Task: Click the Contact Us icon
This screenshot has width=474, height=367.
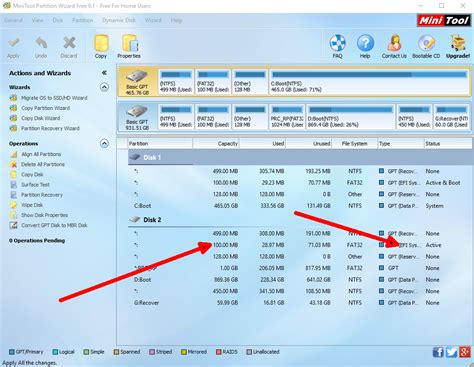Action: pyautogui.click(x=394, y=46)
